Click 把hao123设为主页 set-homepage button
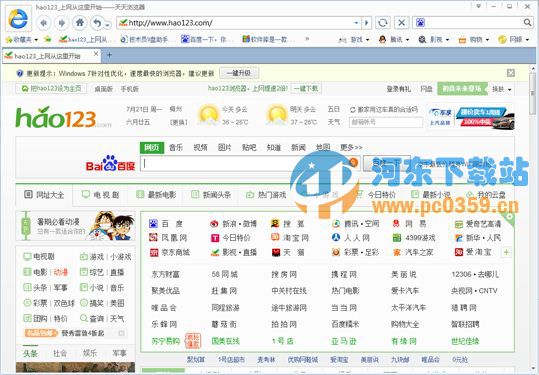Viewport: 539px width, 375px height. pos(51,88)
